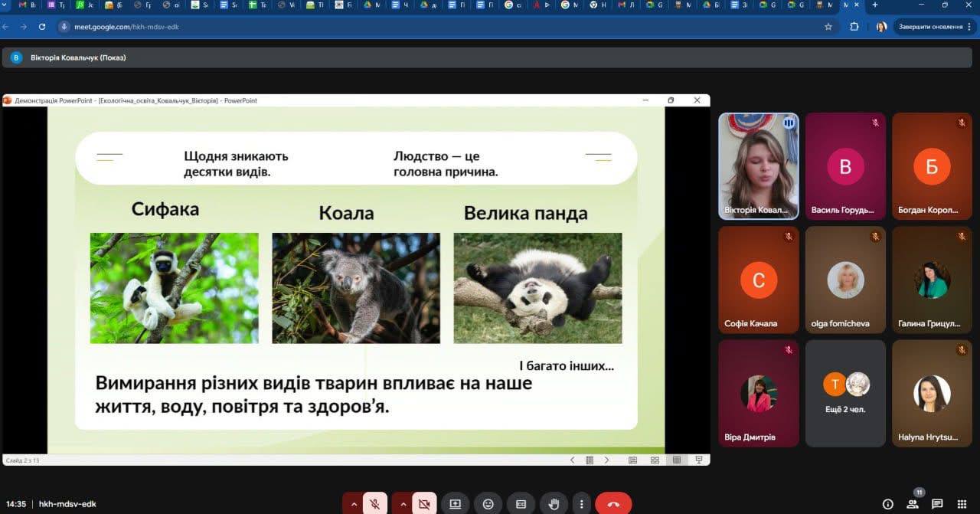Click the 'Завершити оновлення' browser button
980x514 pixels.
click(930, 27)
